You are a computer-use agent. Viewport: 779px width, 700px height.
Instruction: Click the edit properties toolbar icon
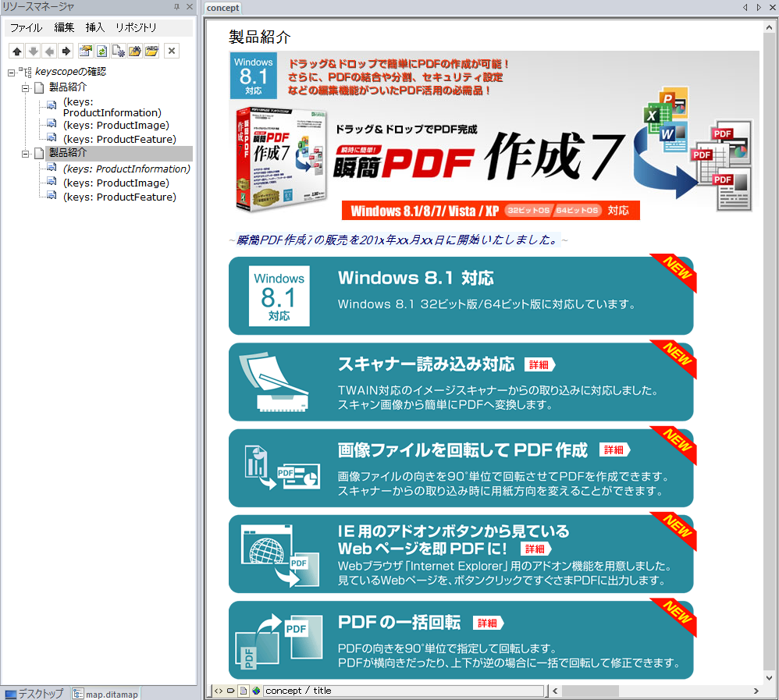tap(86, 52)
